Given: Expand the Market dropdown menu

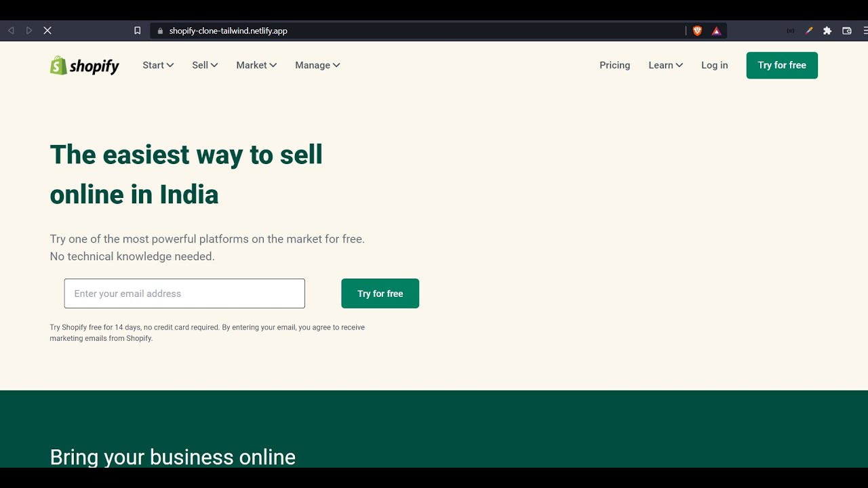Looking at the screenshot, I should pyautogui.click(x=256, y=65).
